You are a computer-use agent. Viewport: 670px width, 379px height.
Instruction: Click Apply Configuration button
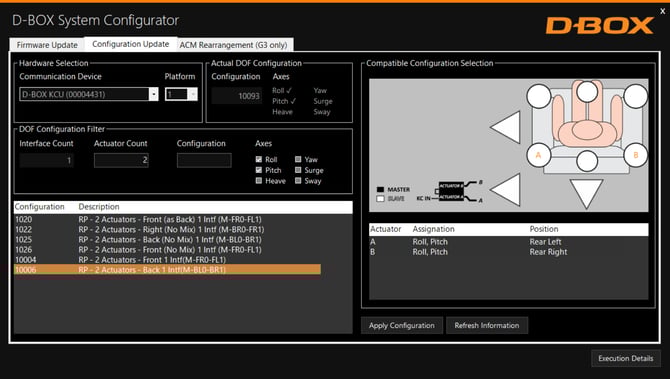pos(402,326)
